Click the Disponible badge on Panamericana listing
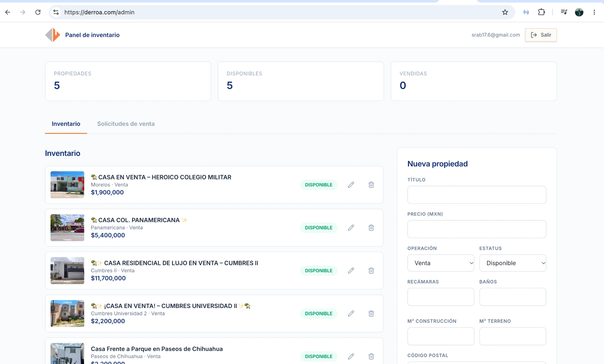Viewport: 604px width, 364px height. point(319,228)
